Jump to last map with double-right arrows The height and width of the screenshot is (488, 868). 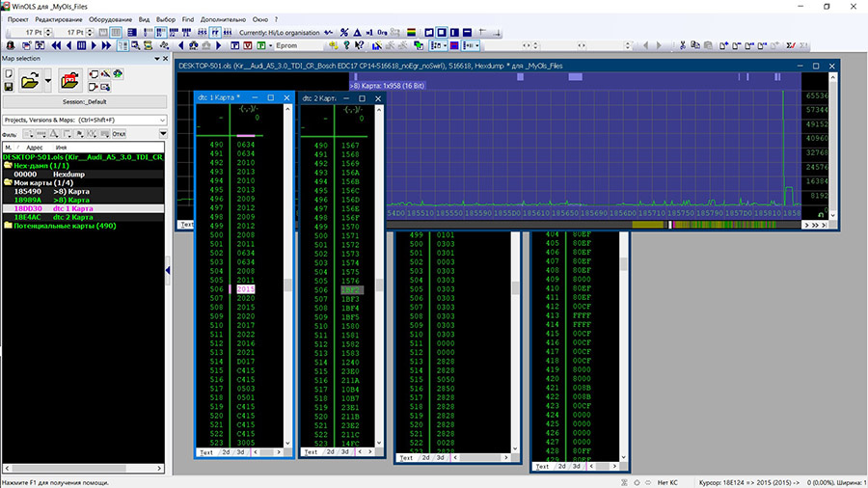(x=106, y=45)
